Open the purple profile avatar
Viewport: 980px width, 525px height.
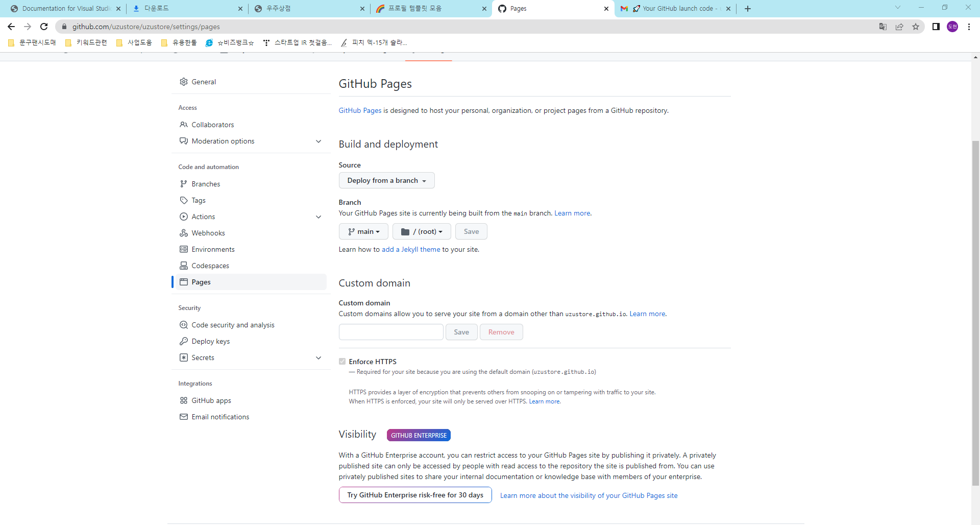(x=952, y=27)
